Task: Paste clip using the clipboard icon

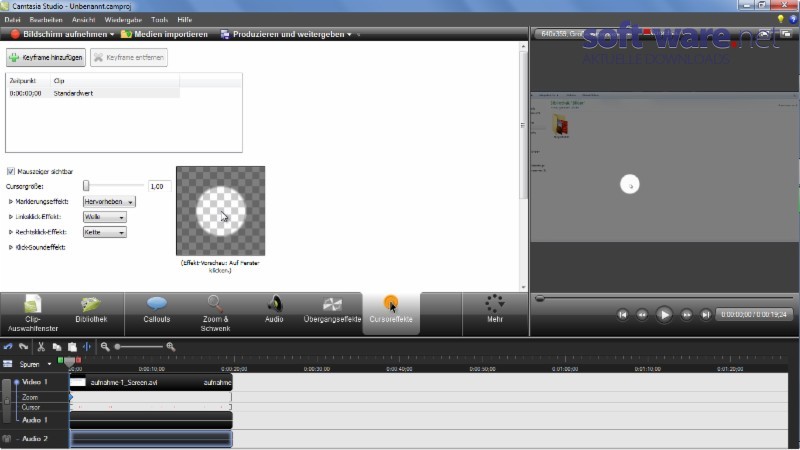Action: click(72, 347)
